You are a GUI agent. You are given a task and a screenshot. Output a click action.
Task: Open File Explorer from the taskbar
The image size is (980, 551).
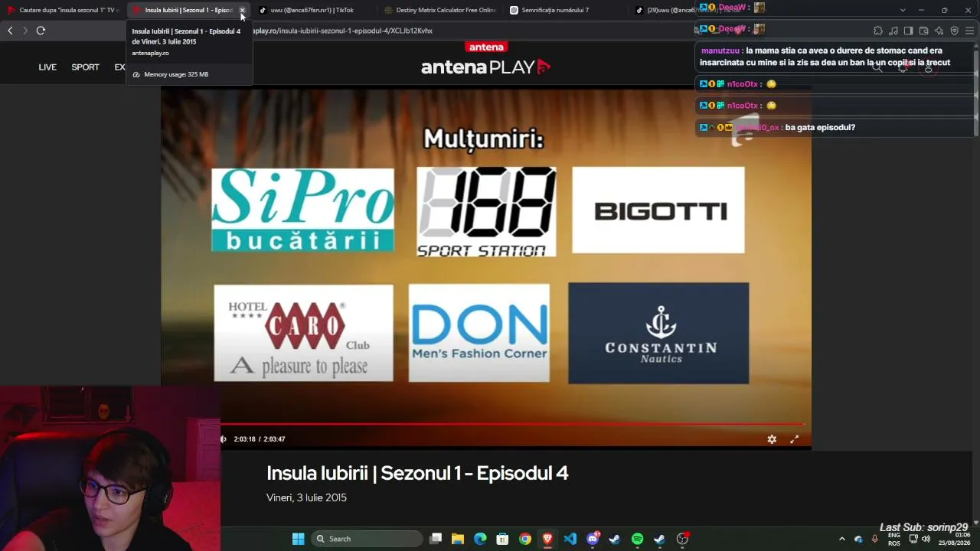pos(458,539)
